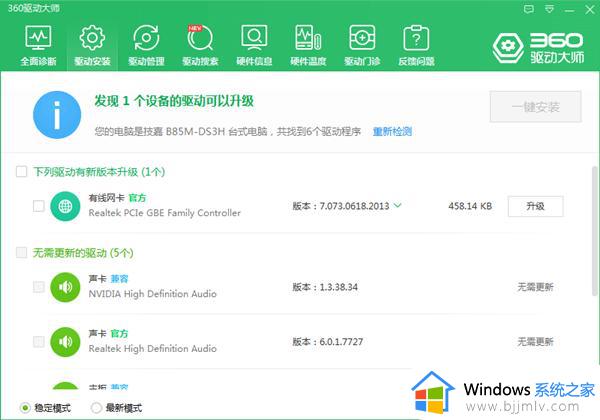Click 无需更新 status on Realtek audio row

click(535, 342)
